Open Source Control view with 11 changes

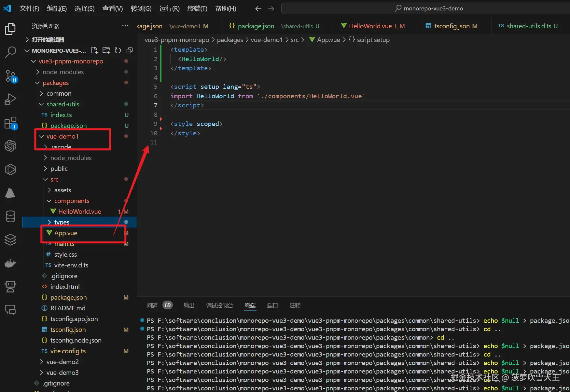[10, 76]
